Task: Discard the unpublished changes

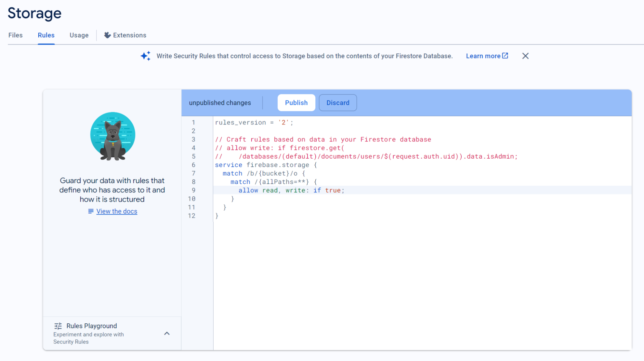Action: tap(338, 103)
